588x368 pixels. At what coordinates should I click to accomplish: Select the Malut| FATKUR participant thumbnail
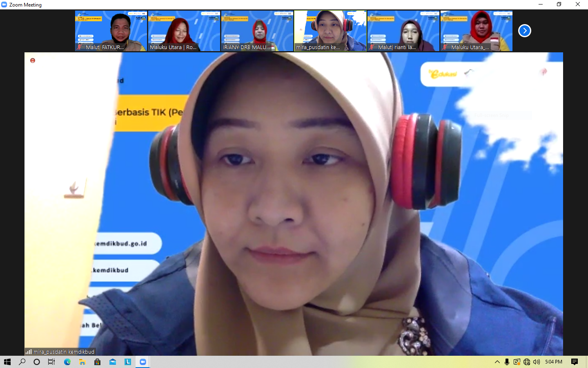pos(111,31)
